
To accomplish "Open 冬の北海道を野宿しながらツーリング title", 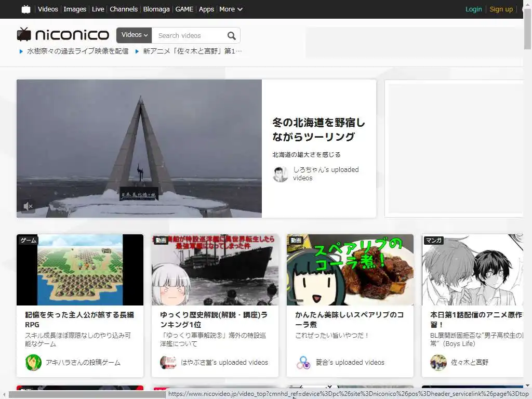I will click(x=318, y=129).
